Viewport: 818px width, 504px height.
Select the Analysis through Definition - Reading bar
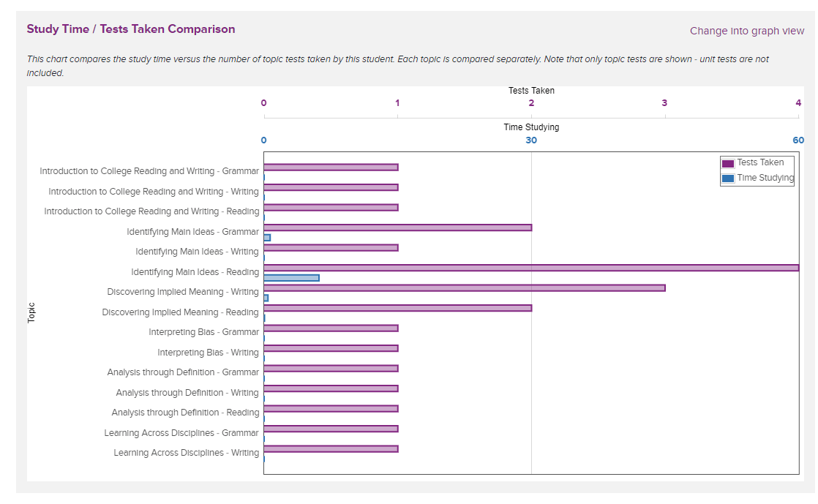329,408
